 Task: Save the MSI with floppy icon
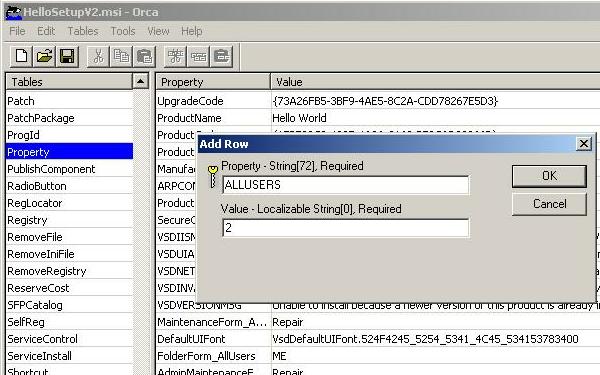pos(67,57)
